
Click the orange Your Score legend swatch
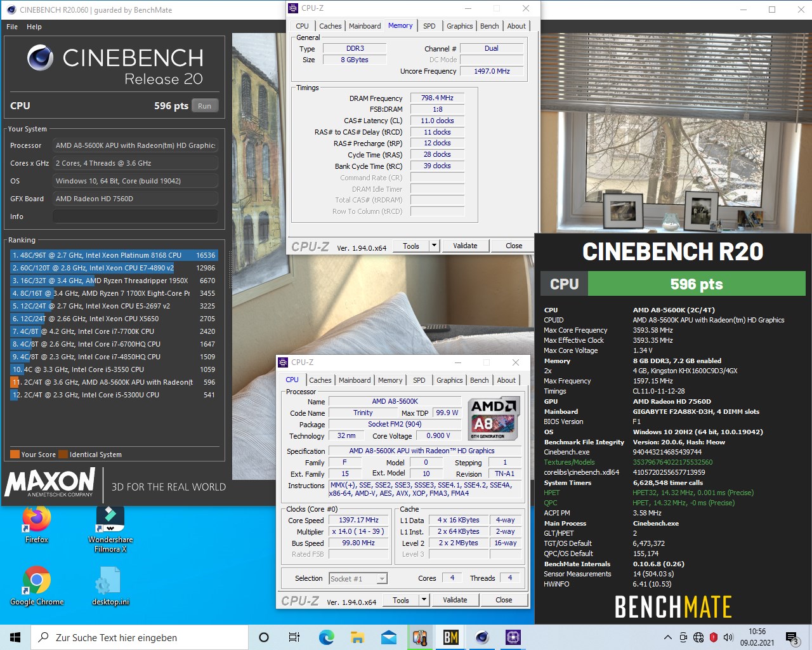coord(15,454)
